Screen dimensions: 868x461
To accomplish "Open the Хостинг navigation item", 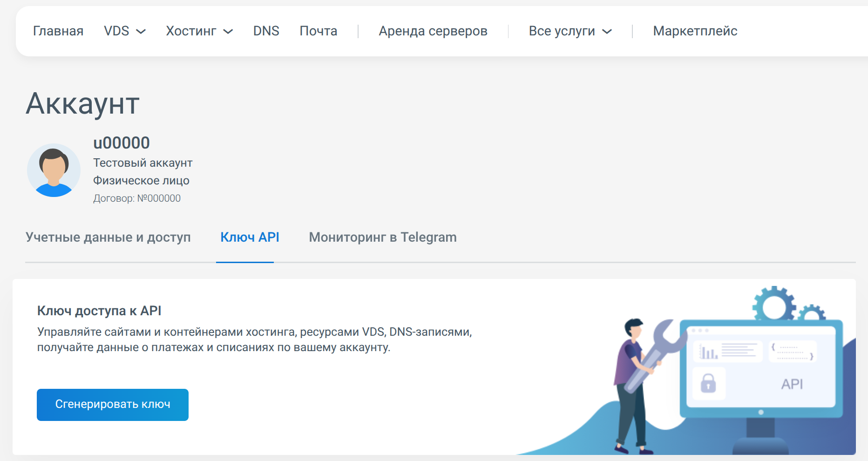I will pos(191,31).
